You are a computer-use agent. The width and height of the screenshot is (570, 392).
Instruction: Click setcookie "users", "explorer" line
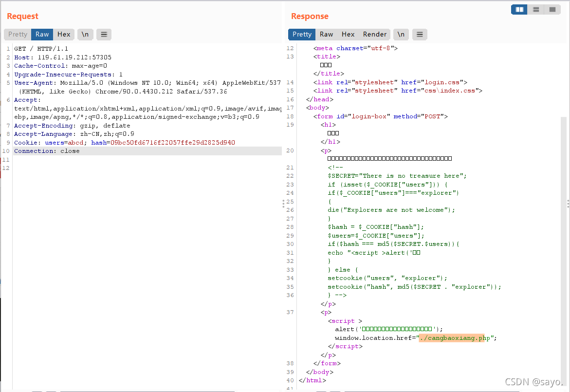387,278
